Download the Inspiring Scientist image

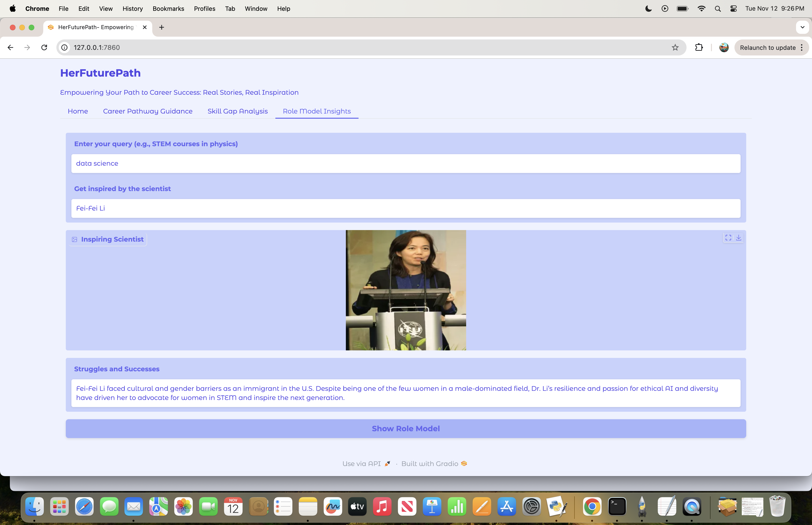[738, 238]
